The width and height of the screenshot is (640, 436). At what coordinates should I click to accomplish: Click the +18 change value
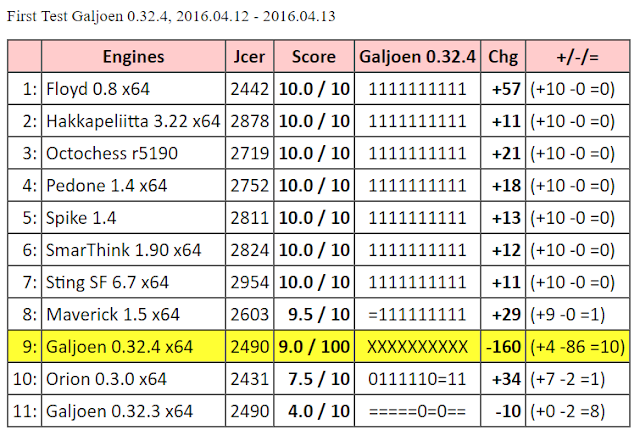[x=506, y=186]
